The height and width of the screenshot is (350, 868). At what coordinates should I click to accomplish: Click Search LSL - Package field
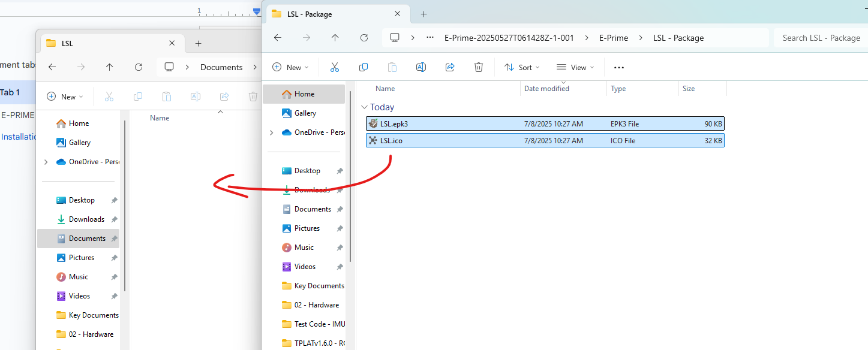click(821, 38)
